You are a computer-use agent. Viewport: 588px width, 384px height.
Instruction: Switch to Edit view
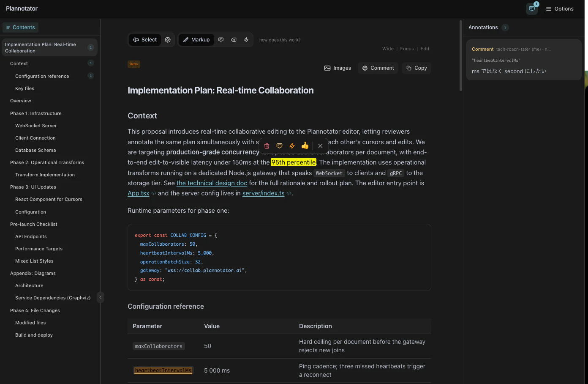[425, 49]
